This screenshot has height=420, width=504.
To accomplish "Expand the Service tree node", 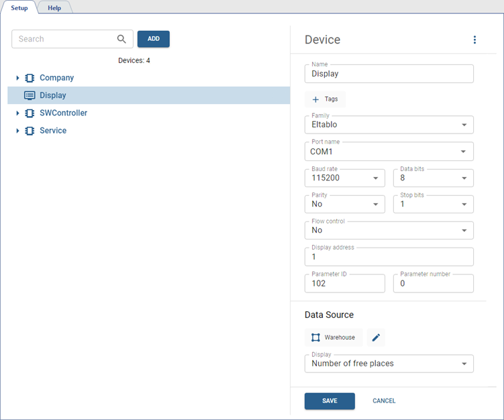I will pos(18,131).
